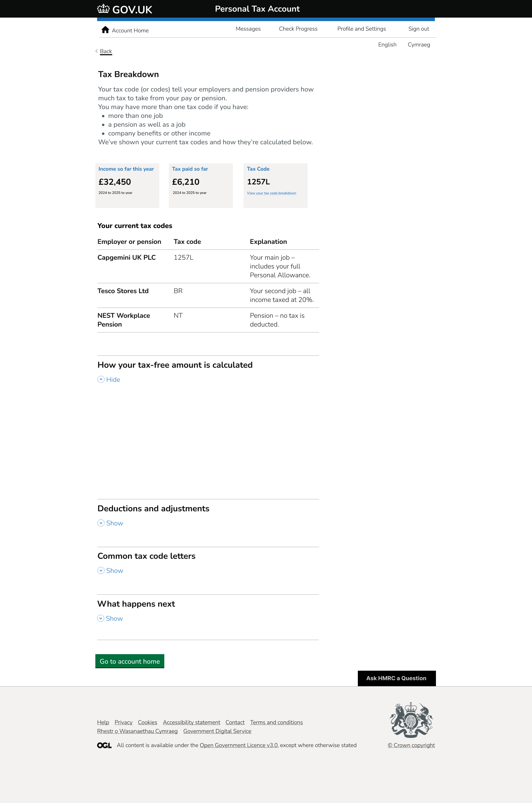
Task: Click Sign out in navigation
Action: pyautogui.click(x=419, y=29)
